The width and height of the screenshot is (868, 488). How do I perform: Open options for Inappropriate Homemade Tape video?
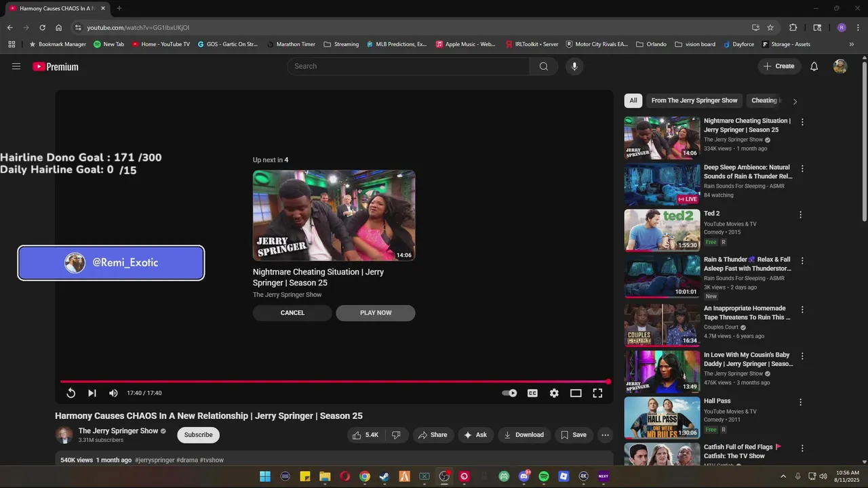[x=802, y=309]
